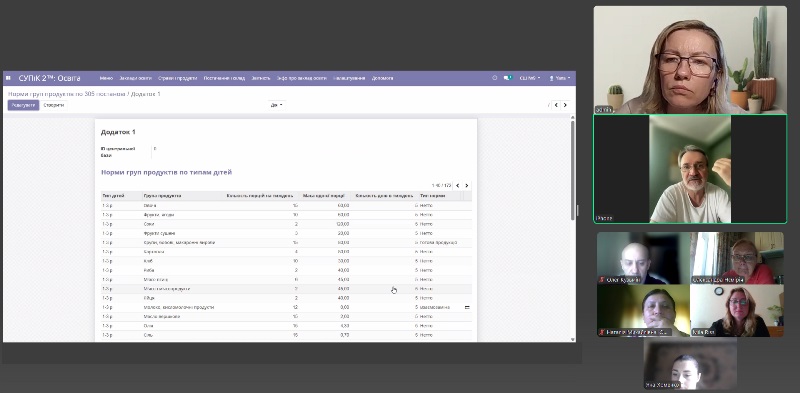Image resolution: width=800 pixels, height=393 pixels.
Task: Click the breadcrumb link to norms list
Action: (66, 94)
